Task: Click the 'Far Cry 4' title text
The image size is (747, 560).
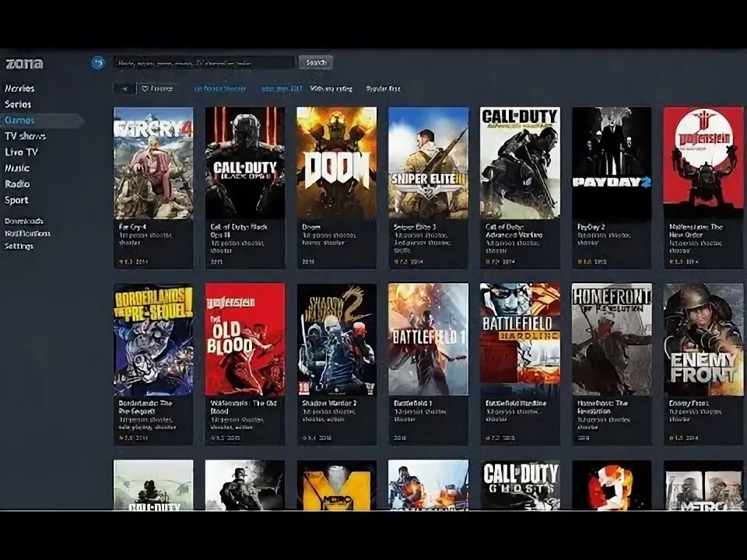Action: pos(133,227)
